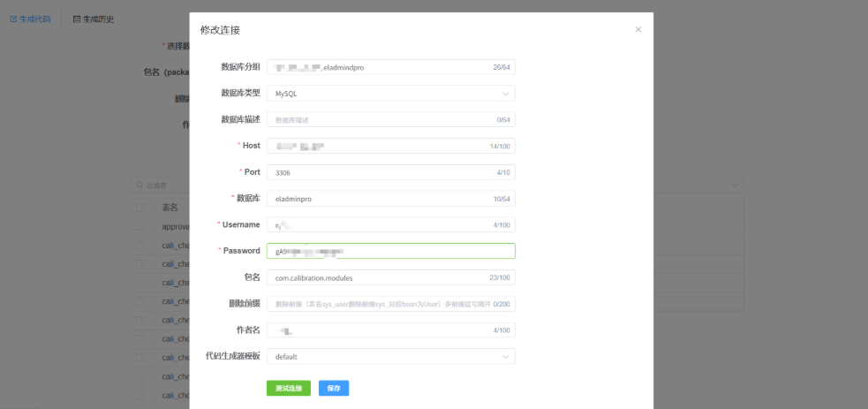Click the chevron arrow in default template select

505,356
